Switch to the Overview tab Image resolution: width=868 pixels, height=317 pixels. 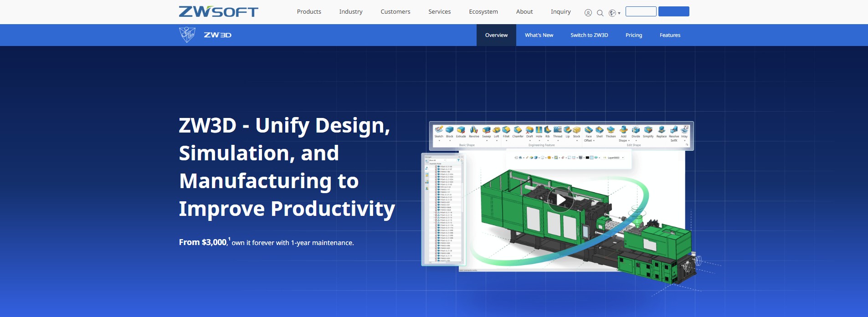(x=496, y=35)
